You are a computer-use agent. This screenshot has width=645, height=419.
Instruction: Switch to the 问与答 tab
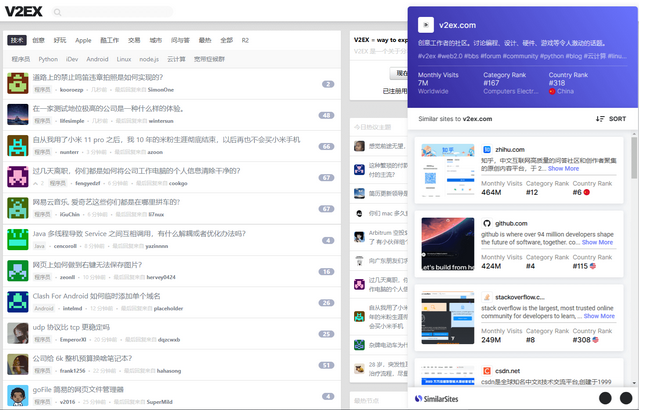tap(180, 40)
